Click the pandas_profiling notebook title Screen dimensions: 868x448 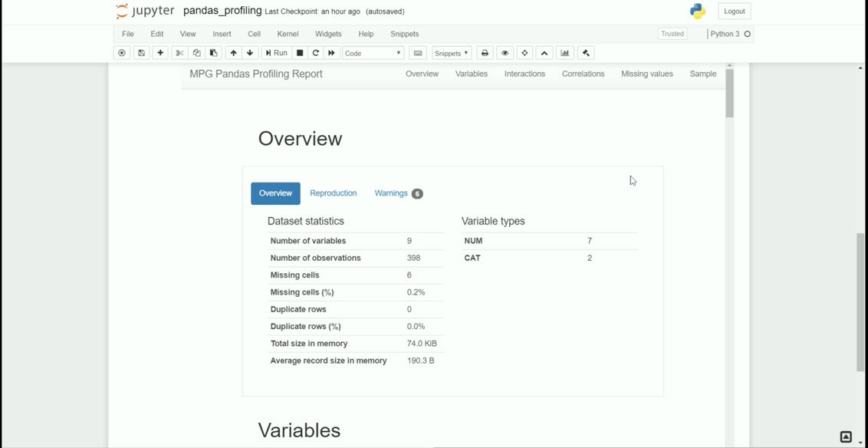[222, 11]
